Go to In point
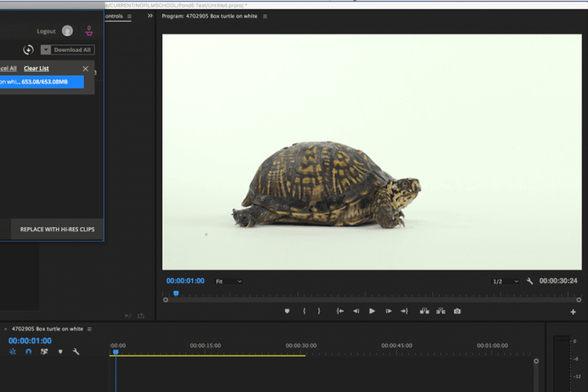 click(340, 311)
